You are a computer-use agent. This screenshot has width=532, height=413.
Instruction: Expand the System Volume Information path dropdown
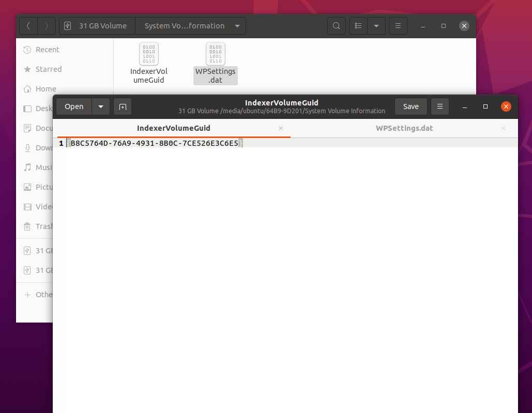click(237, 26)
